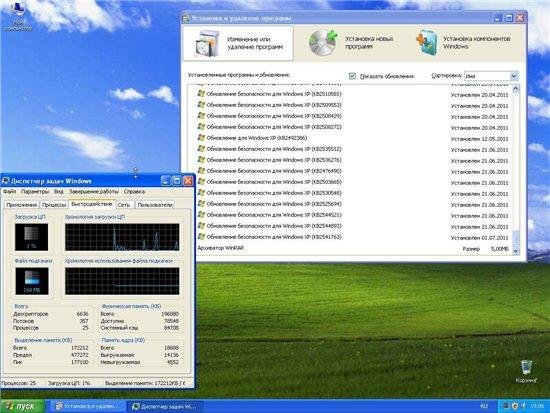This screenshot has width=550, height=413.
Task: Open the 'Файл' menu in Task Manager
Action: [x=9, y=192]
